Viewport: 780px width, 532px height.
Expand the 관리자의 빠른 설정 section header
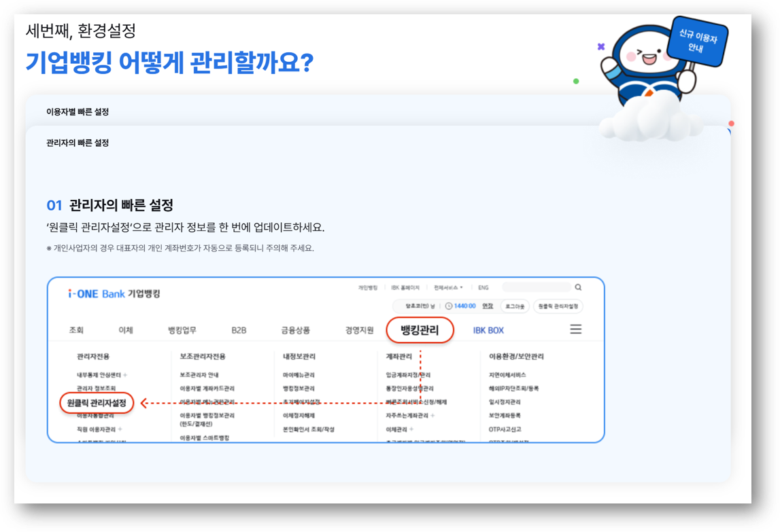(x=78, y=143)
